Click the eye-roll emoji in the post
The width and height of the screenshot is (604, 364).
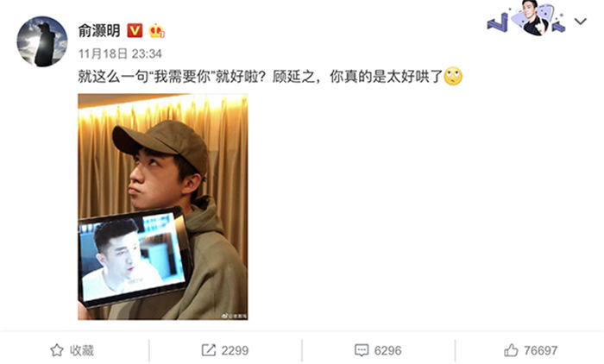[453, 76]
